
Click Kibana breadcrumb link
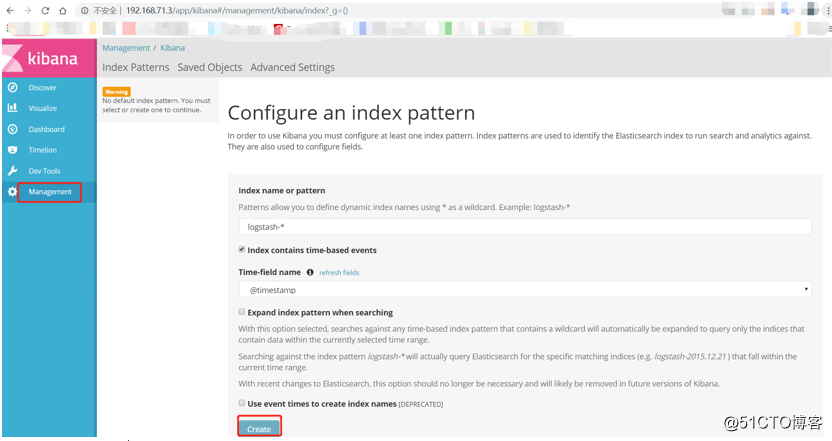(172, 48)
